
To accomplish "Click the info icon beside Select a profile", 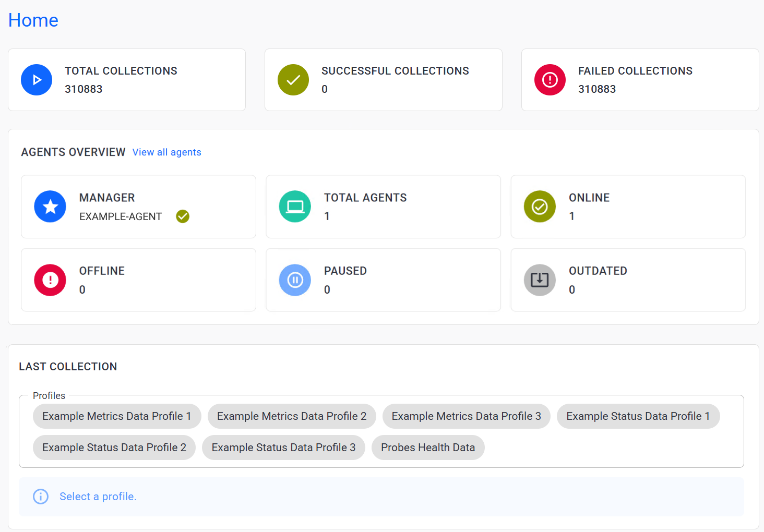I will [x=41, y=497].
